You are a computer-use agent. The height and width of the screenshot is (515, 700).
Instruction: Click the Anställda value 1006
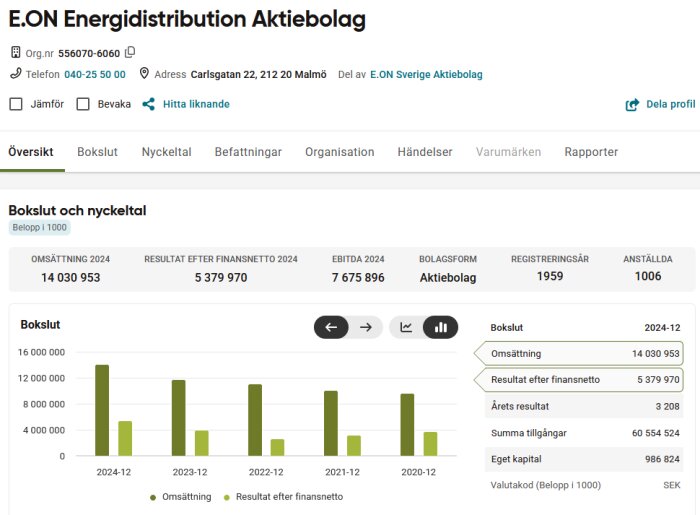(648, 276)
